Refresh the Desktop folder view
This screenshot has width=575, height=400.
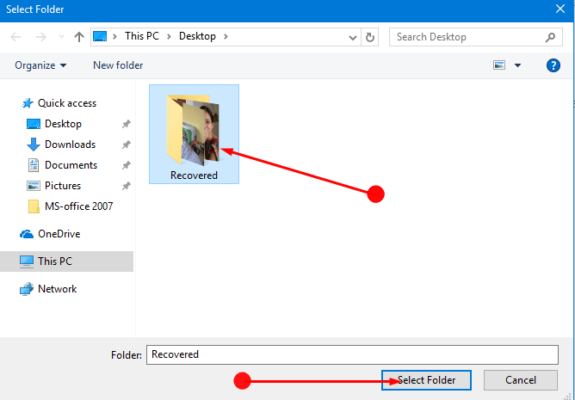click(x=370, y=37)
